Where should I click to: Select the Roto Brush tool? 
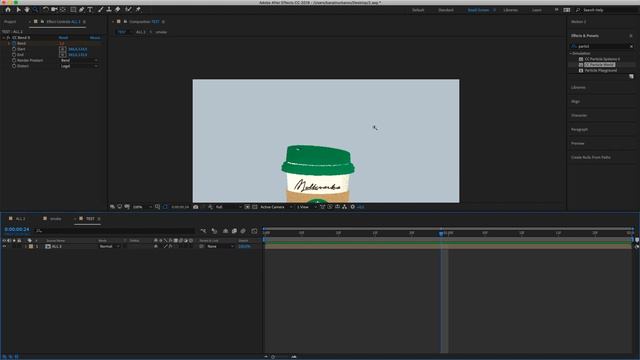pos(129,9)
